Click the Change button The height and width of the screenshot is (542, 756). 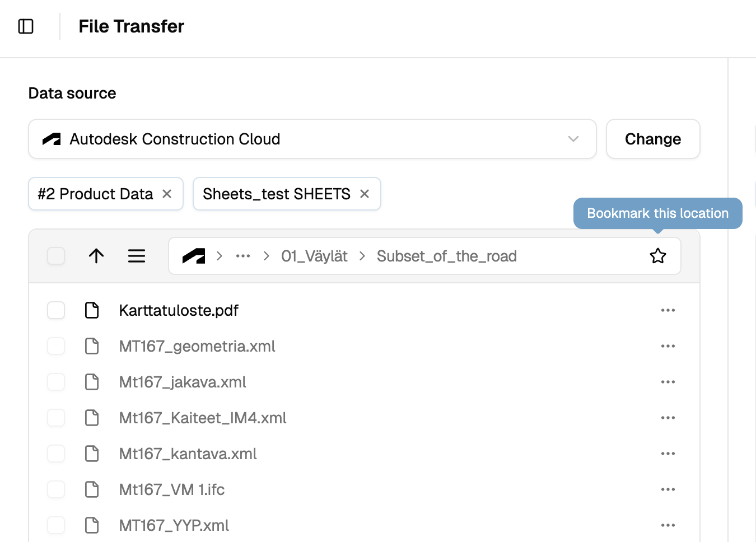[652, 139]
